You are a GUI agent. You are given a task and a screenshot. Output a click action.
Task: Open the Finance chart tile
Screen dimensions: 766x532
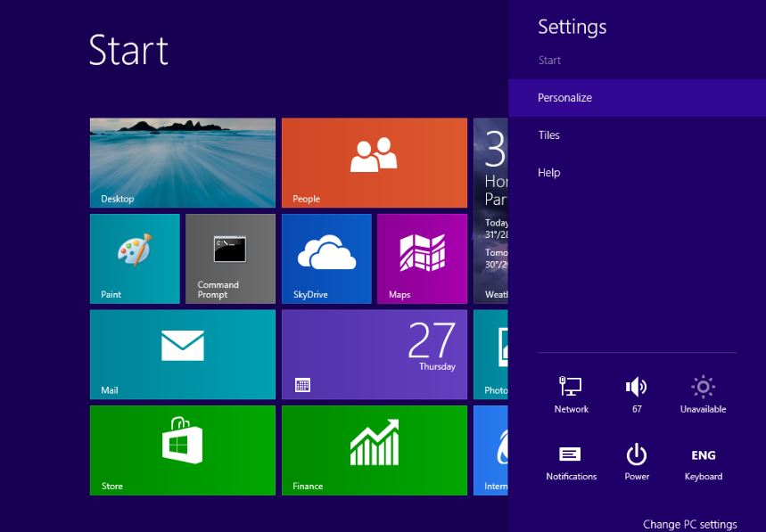point(374,449)
